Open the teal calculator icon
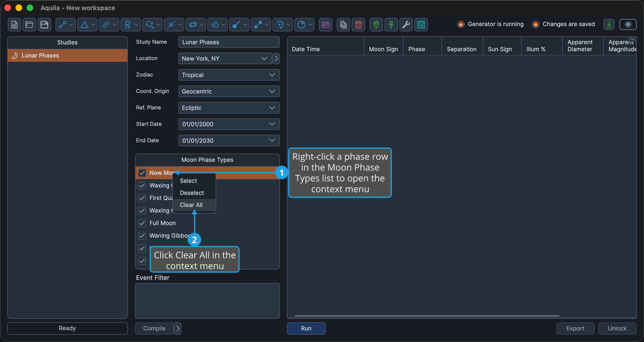This screenshot has height=342, width=644. tap(421, 25)
